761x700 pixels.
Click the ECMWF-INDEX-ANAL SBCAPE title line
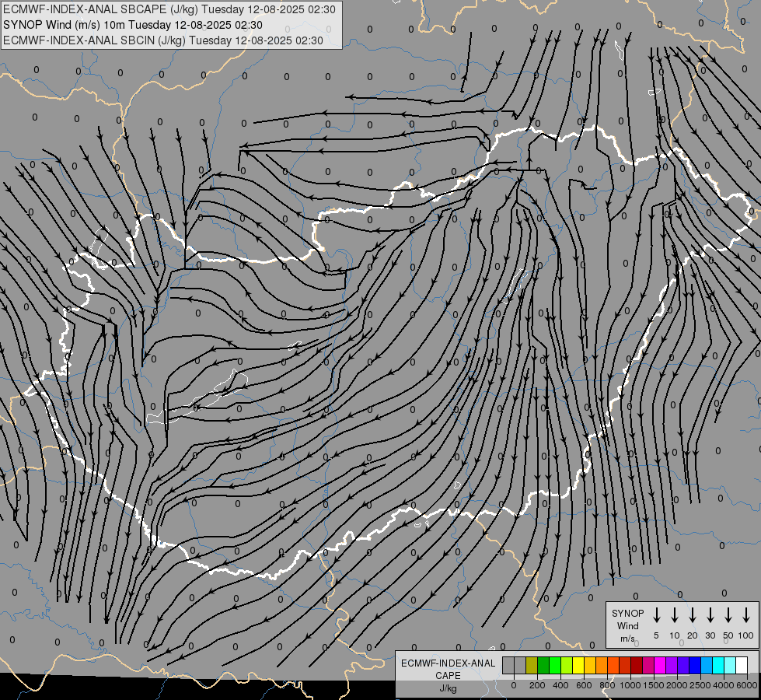click(169, 9)
